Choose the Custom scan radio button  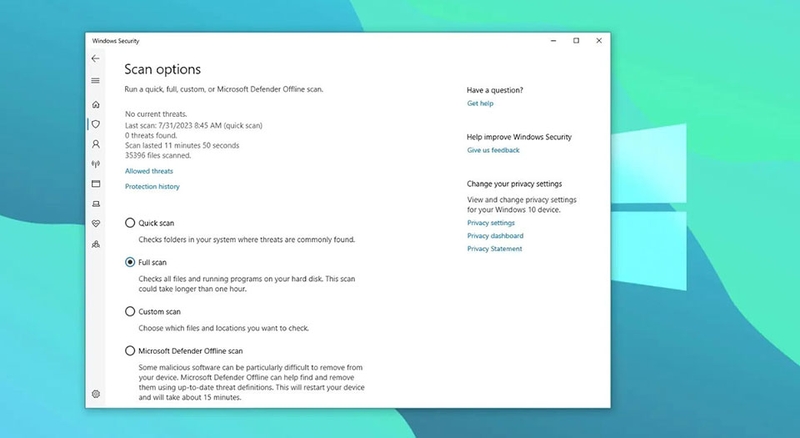130,311
